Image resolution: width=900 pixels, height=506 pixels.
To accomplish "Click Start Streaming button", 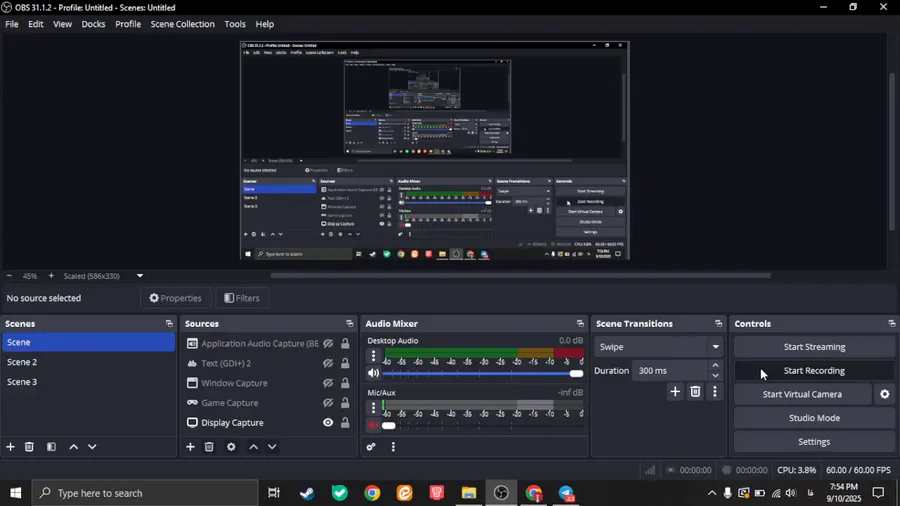I will tap(814, 347).
